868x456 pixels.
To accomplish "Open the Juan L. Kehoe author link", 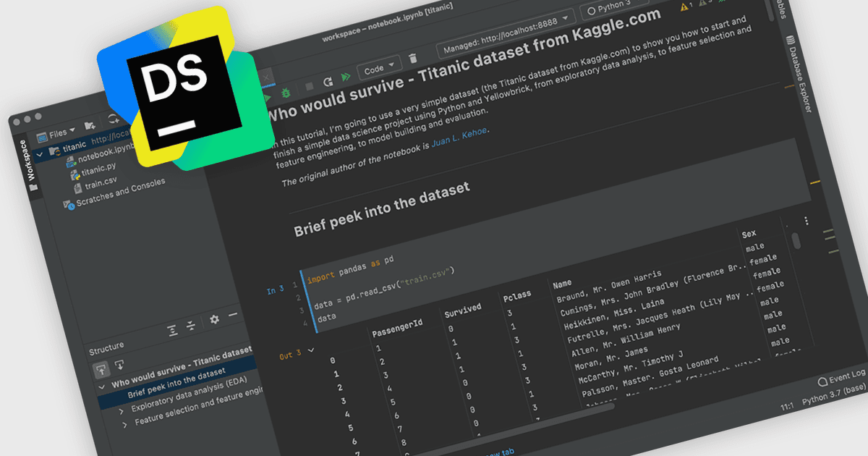I will (x=461, y=138).
